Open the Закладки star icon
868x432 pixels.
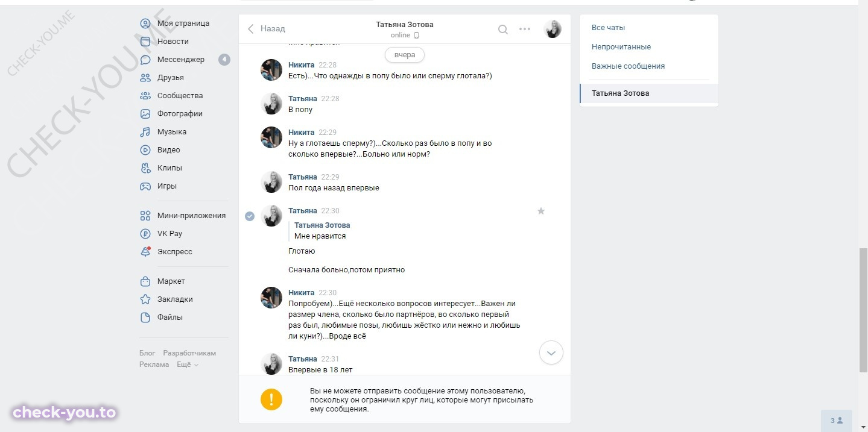click(x=145, y=299)
